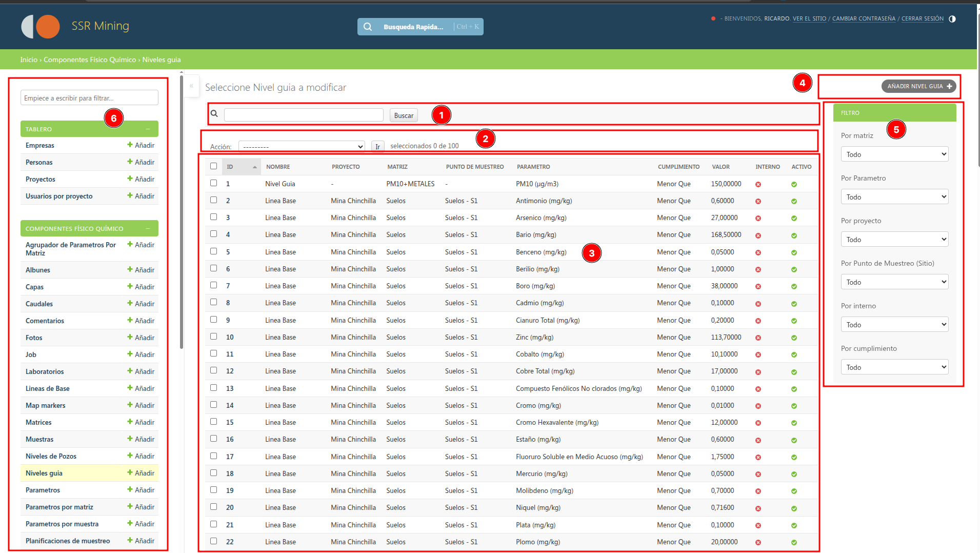The width and height of the screenshot is (980, 553).
Task: Open the Acción dropdown
Action: [301, 146]
